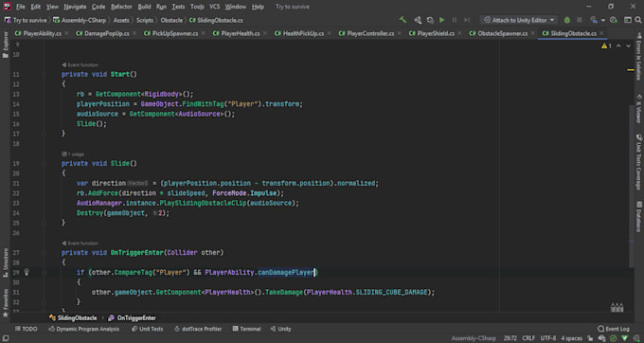Open Search Everywhere magnifier icon
This screenshot has height=343, width=644.
(638, 20)
